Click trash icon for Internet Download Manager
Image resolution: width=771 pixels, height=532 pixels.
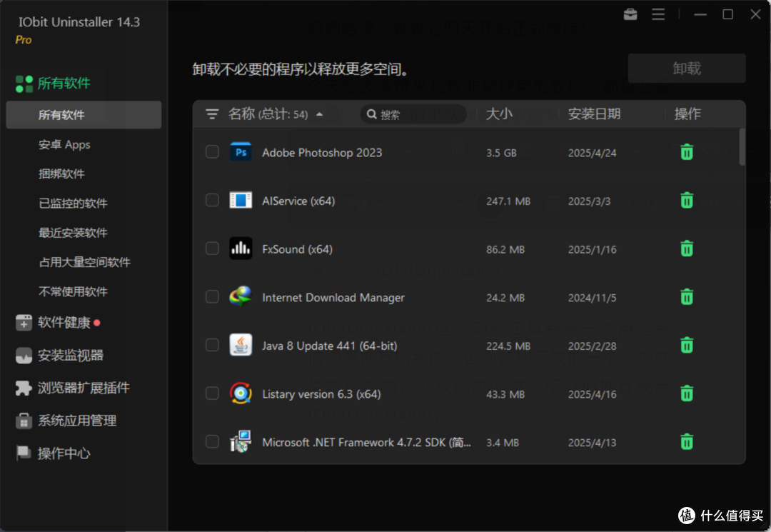(687, 297)
